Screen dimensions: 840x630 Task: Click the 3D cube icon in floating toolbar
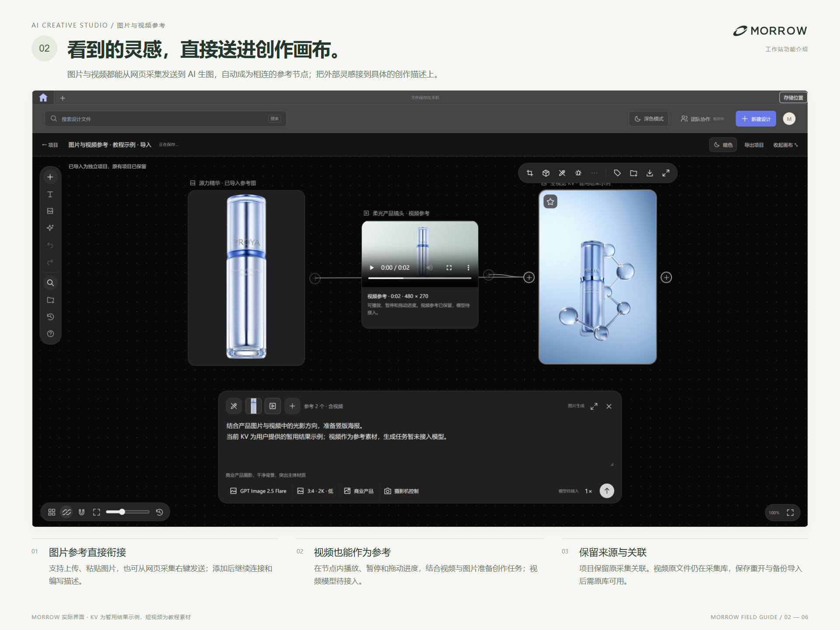pyautogui.click(x=546, y=173)
